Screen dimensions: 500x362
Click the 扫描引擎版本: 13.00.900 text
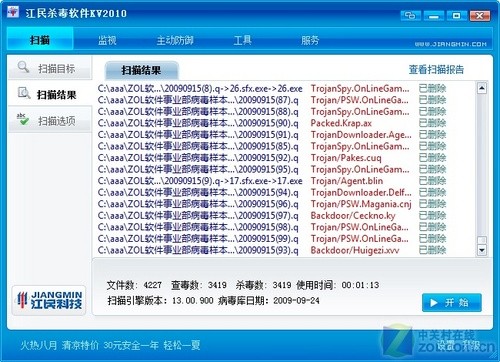tap(160, 301)
